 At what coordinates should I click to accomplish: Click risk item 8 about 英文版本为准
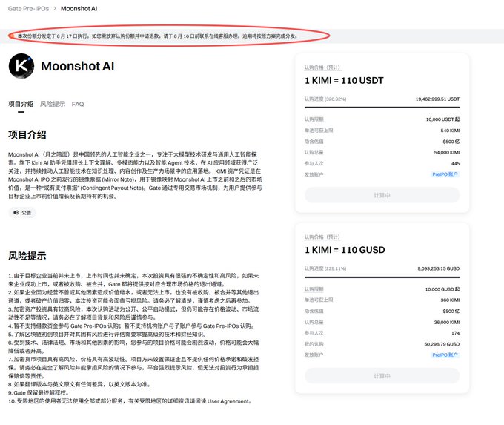point(80,384)
